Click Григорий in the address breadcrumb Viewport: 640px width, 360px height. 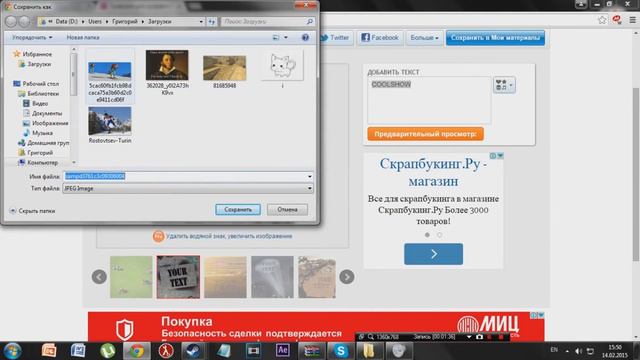124,22
